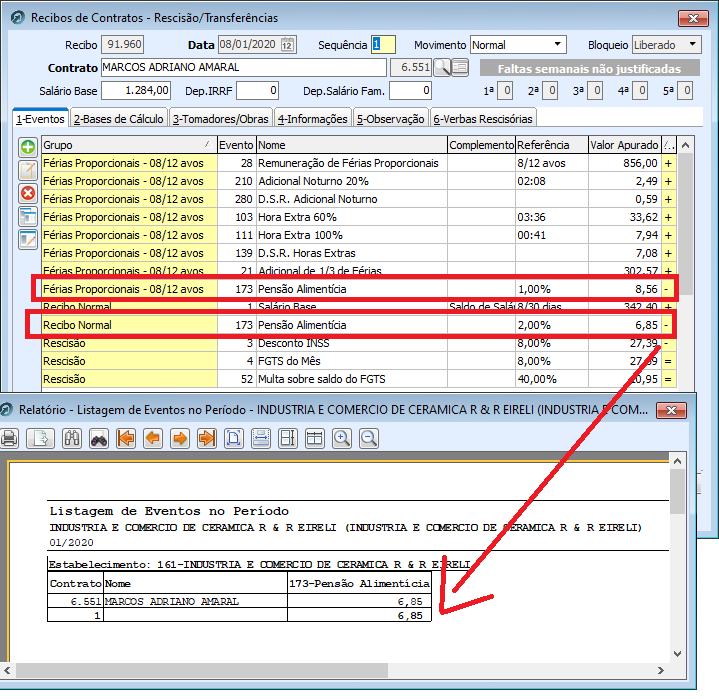Zoom in on the report preview
Screen dimensions: 719x699
coord(342,438)
